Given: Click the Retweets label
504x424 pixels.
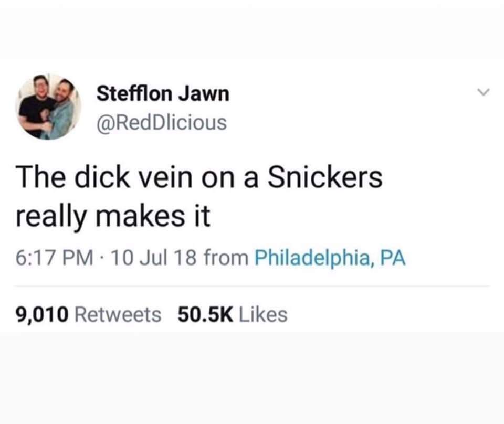Looking at the screenshot, I should tap(118, 314).
